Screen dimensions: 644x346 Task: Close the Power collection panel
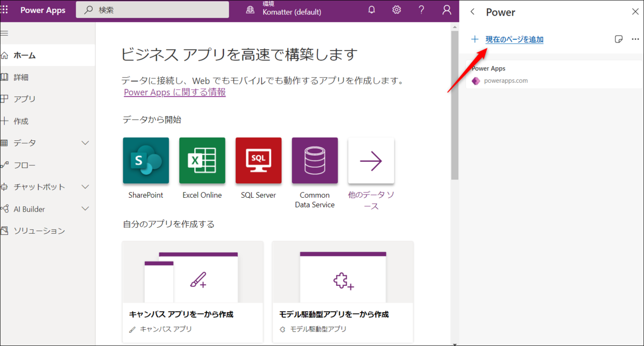tap(635, 12)
